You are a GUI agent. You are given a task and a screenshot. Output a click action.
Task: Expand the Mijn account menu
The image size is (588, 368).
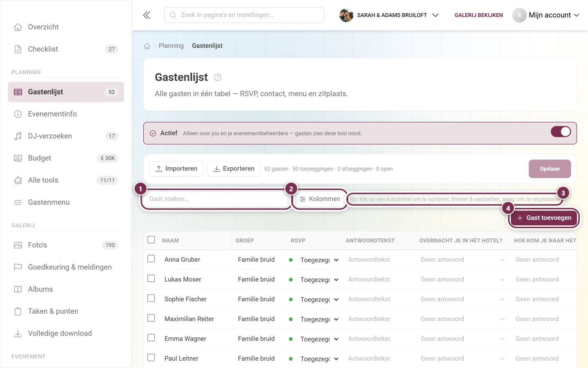546,15
